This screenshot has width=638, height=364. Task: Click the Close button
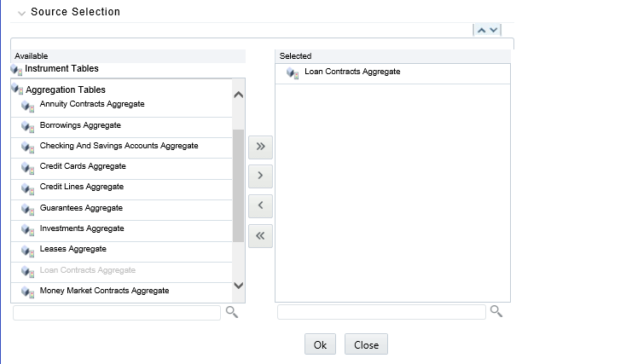pyautogui.click(x=366, y=344)
